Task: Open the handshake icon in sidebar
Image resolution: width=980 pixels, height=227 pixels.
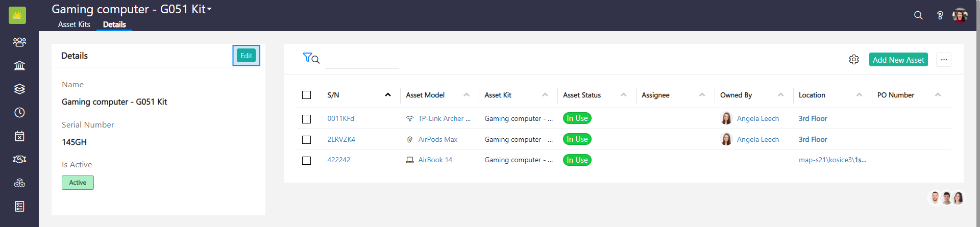Action: pyautogui.click(x=19, y=159)
